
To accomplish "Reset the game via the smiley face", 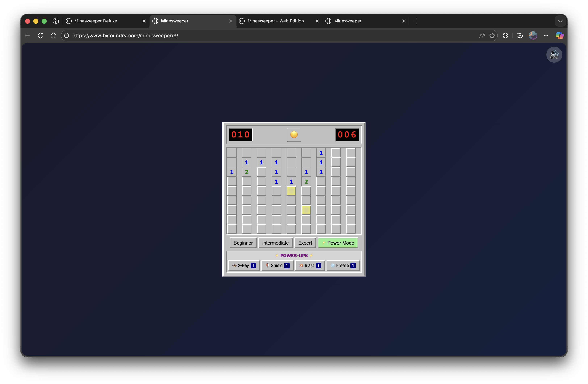I will (294, 135).
